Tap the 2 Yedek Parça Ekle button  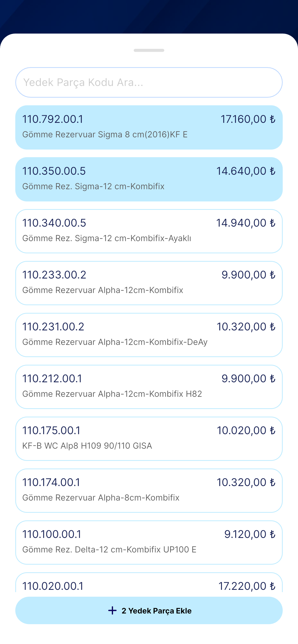coord(149,610)
